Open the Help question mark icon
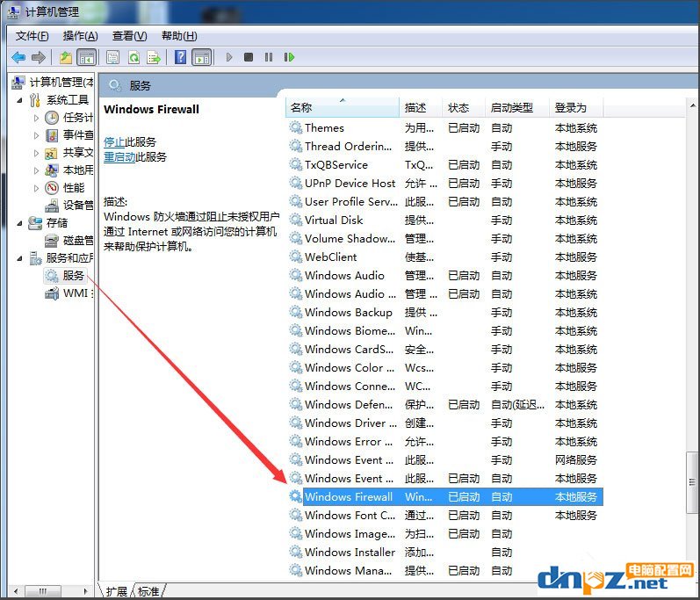Screen dimensions: 700x600 pos(180,57)
